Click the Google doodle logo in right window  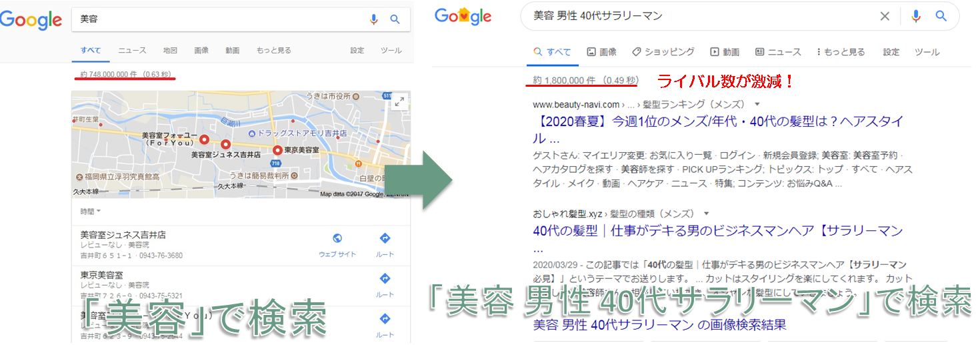click(463, 17)
